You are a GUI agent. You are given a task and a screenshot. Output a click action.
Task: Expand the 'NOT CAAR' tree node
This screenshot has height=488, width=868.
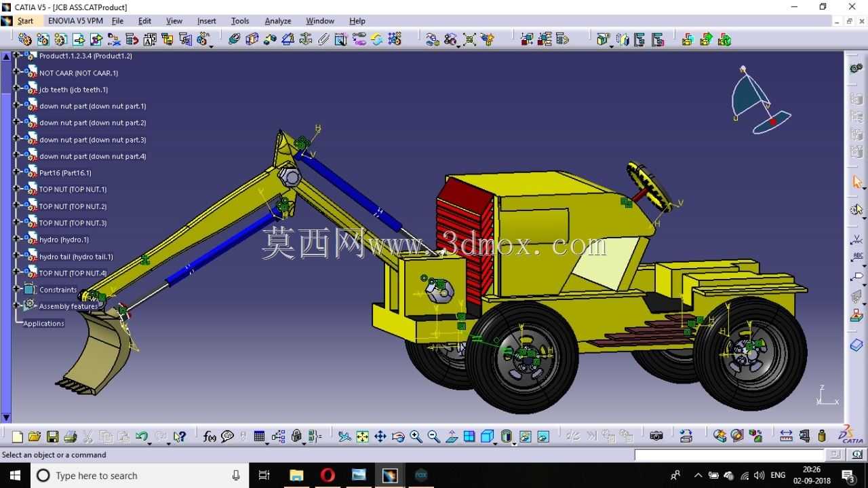click(17, 72)
